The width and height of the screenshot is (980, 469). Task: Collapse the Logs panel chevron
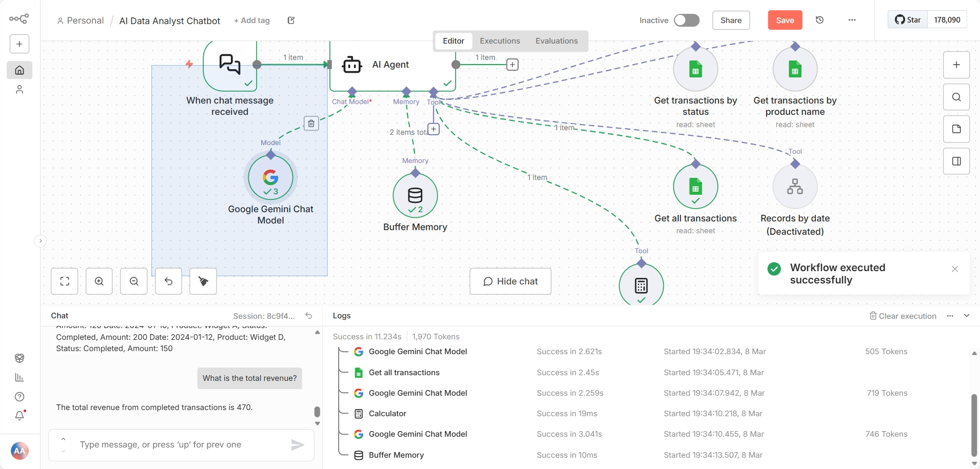coord(967,316)
